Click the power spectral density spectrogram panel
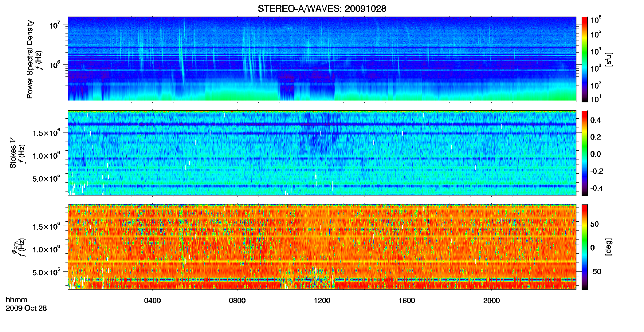 322,59
